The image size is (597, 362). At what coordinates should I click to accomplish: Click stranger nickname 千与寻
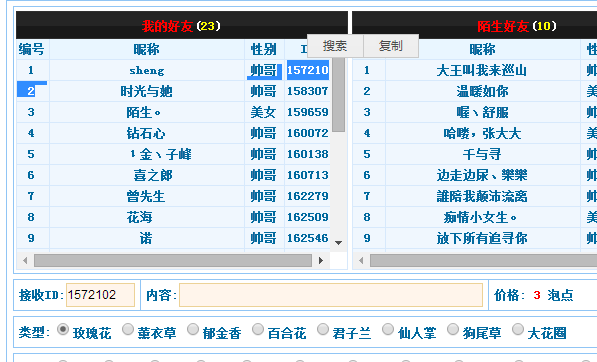point(482,154)
